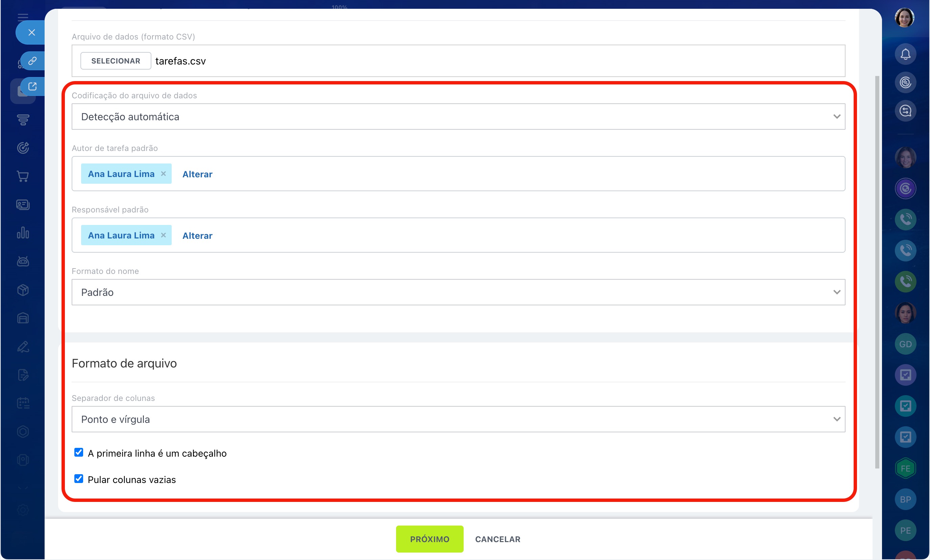
Task: Toggle 'Pular colunas vazias' checkbox
Action: point(78,479)
